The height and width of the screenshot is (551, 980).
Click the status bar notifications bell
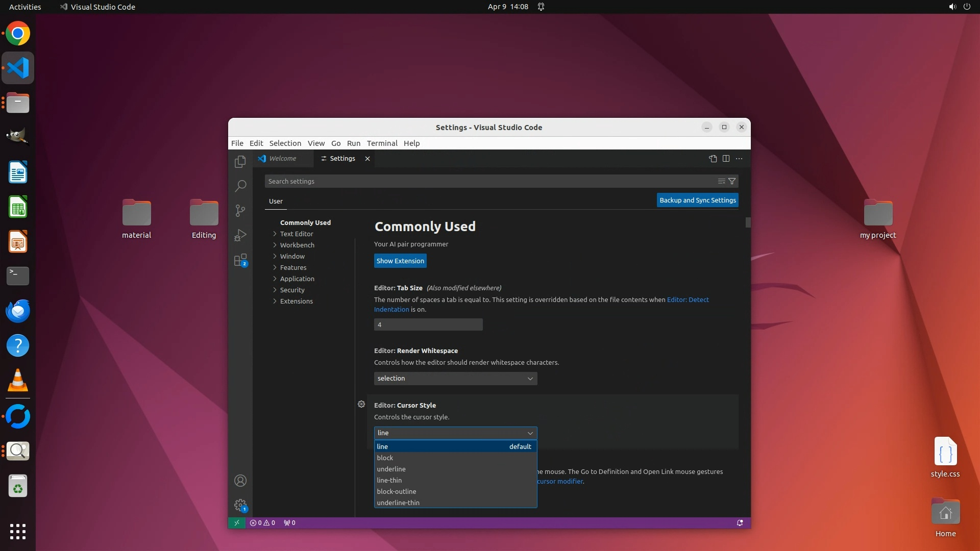coord(740,523)
